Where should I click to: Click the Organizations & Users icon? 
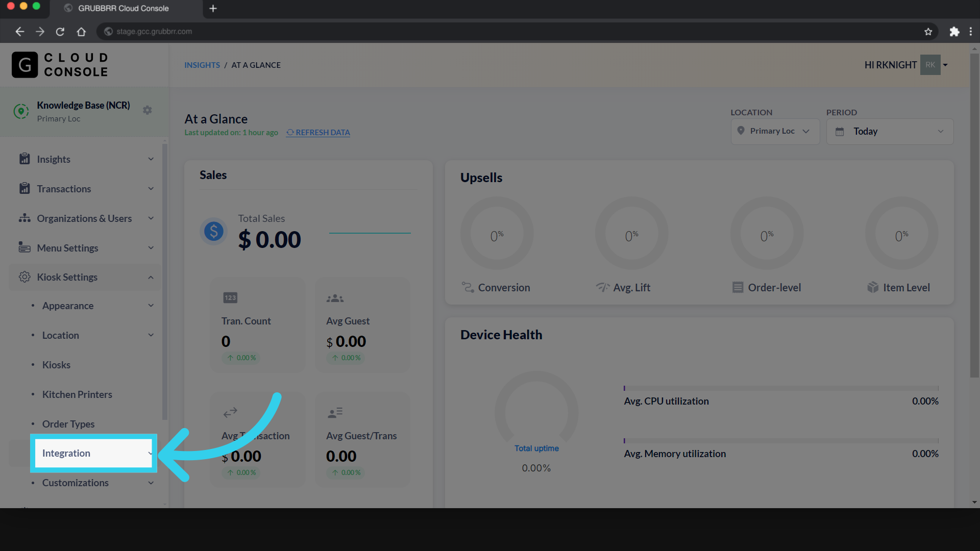tap(24, 218)
